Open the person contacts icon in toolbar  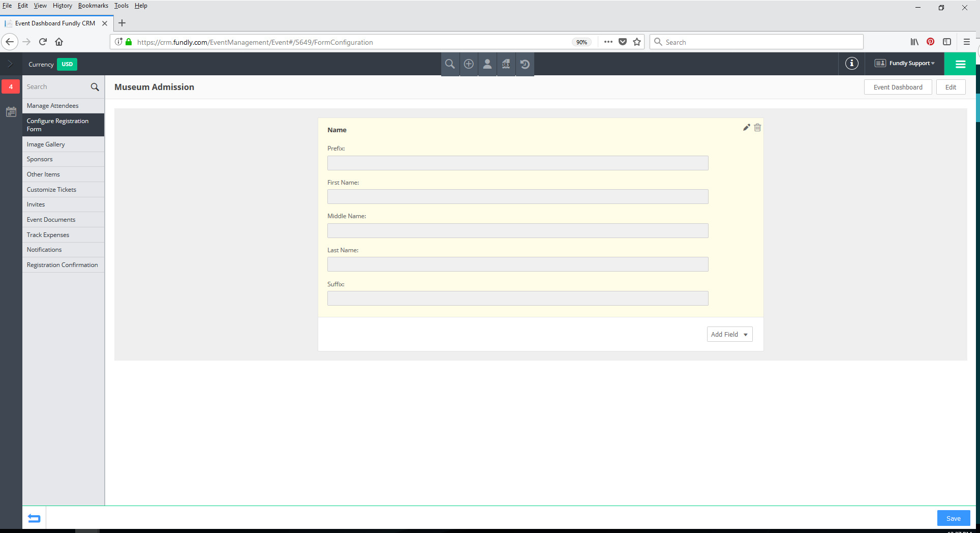(487, 64)
